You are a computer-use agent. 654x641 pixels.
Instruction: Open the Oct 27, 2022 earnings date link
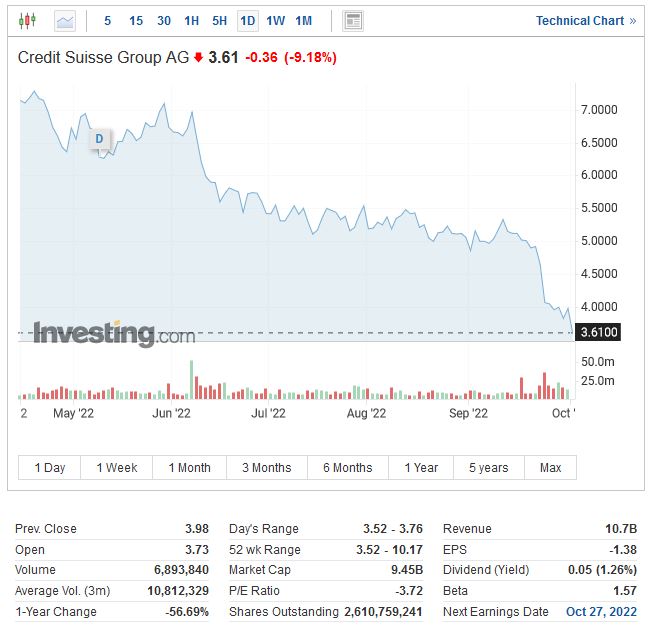pos(599,611)
